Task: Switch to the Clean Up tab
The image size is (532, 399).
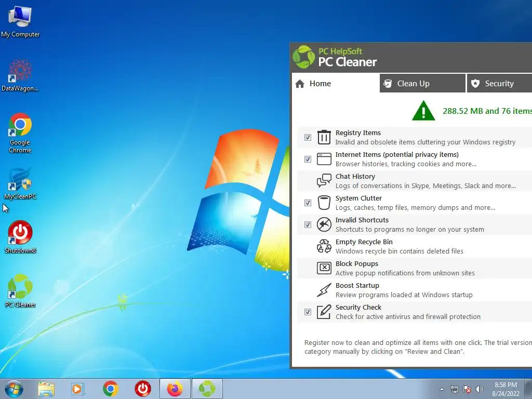Action: tap(422, 84)
